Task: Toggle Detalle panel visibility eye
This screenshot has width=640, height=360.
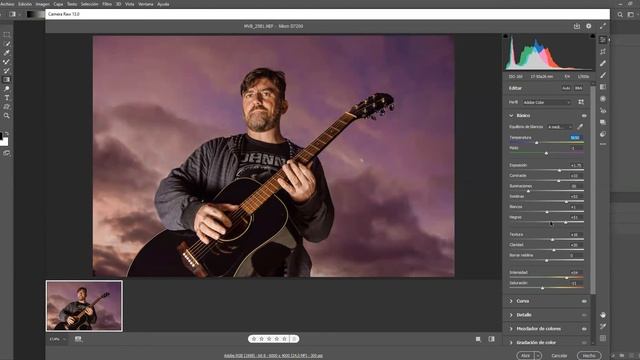Action: click(584, 315)
